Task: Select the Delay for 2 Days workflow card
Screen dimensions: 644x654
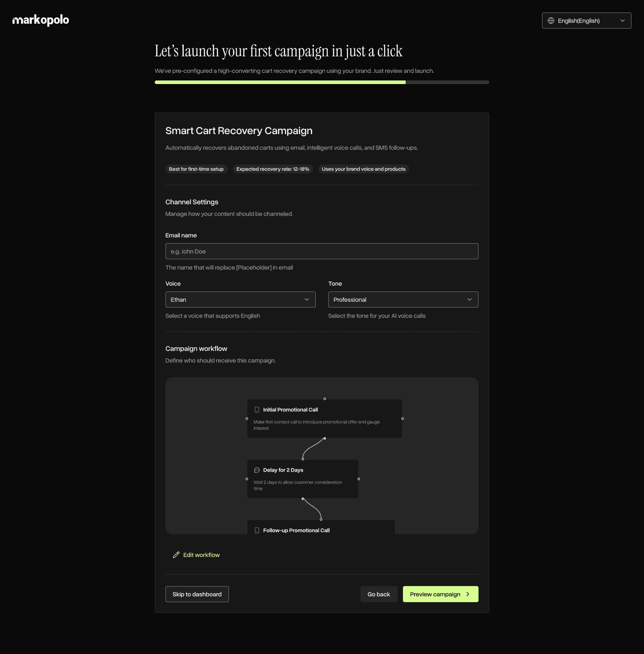Action: (x=303, y=479)
